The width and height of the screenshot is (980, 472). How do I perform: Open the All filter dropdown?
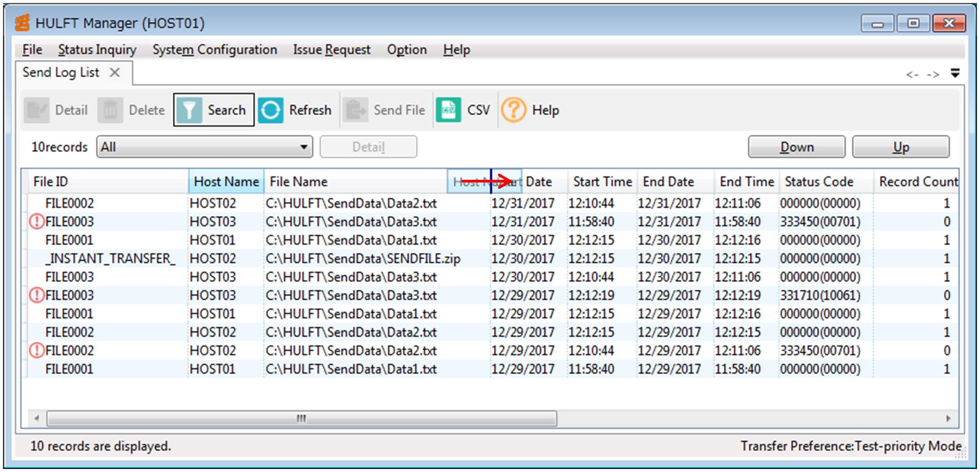(304, 147)
